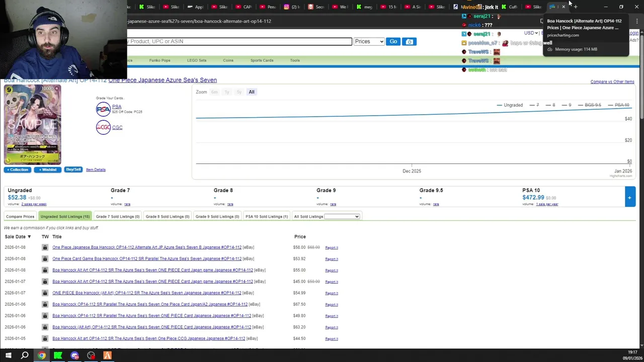Open the lock icon for the $55.00 sale row
The height and width of the screenshot is (362, 644).
click(45, 270)
